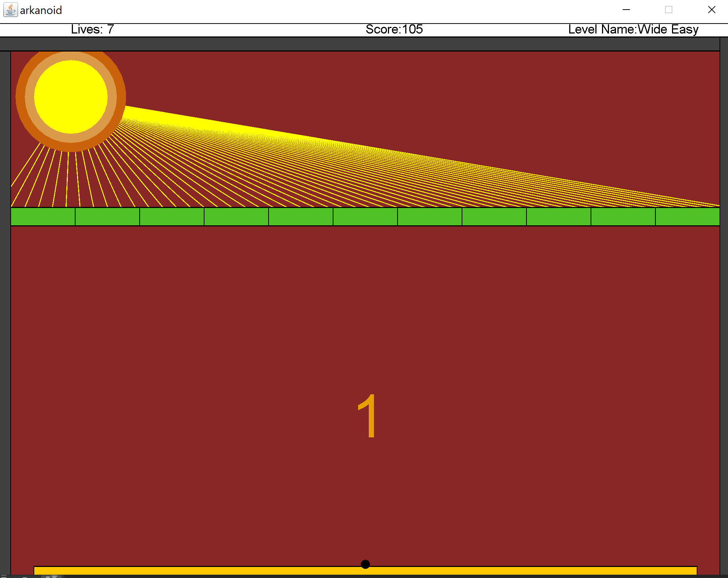The height and width of the screenshot is (578, 728).
Task: Click the first green block on left
Action: (x=43, y=216)
